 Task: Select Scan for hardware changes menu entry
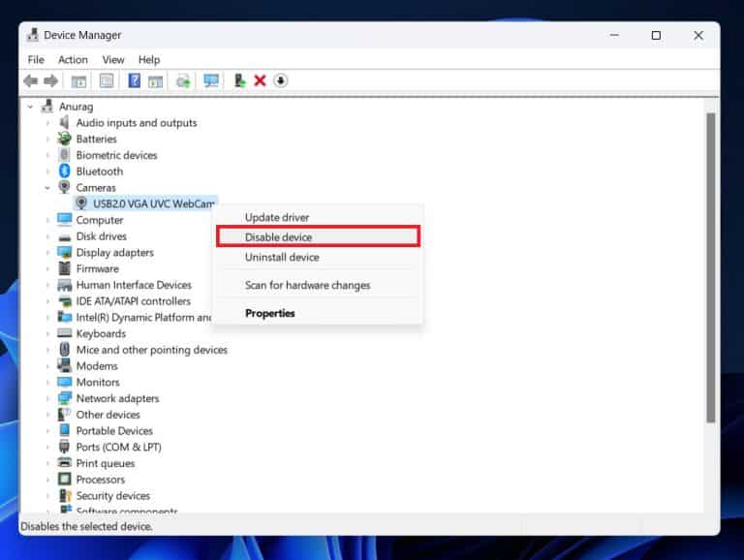click(x=319, y=285)
